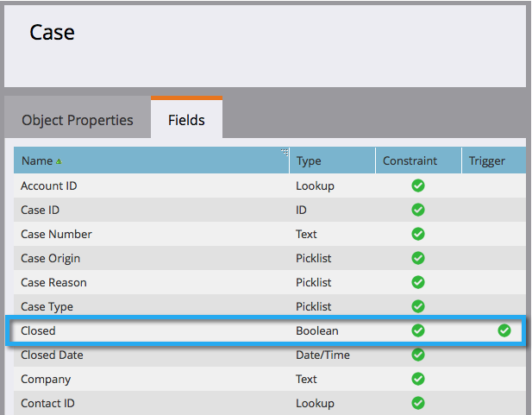Click Text type in Company row
This screenshot has height=415, width=532.
306,379
